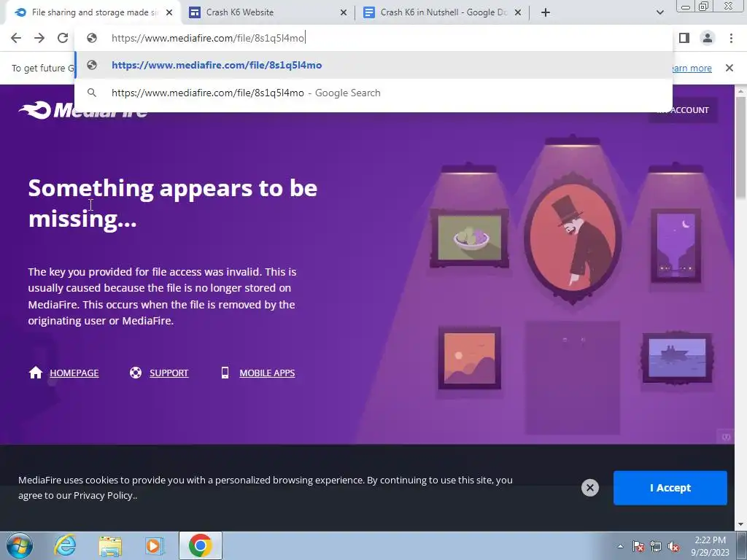The image size is (747, 560).
Task: Open the Learn more info bar link
Action: 692,68
